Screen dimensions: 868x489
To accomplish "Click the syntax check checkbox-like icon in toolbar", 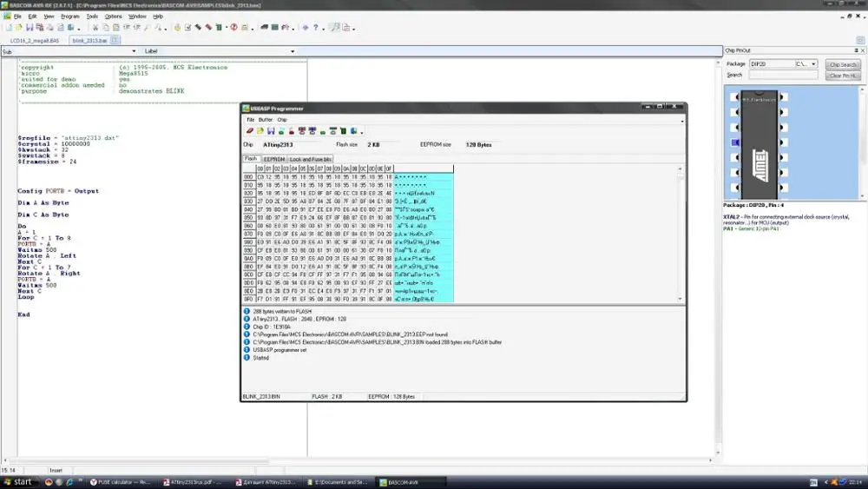I will [187, 27].
